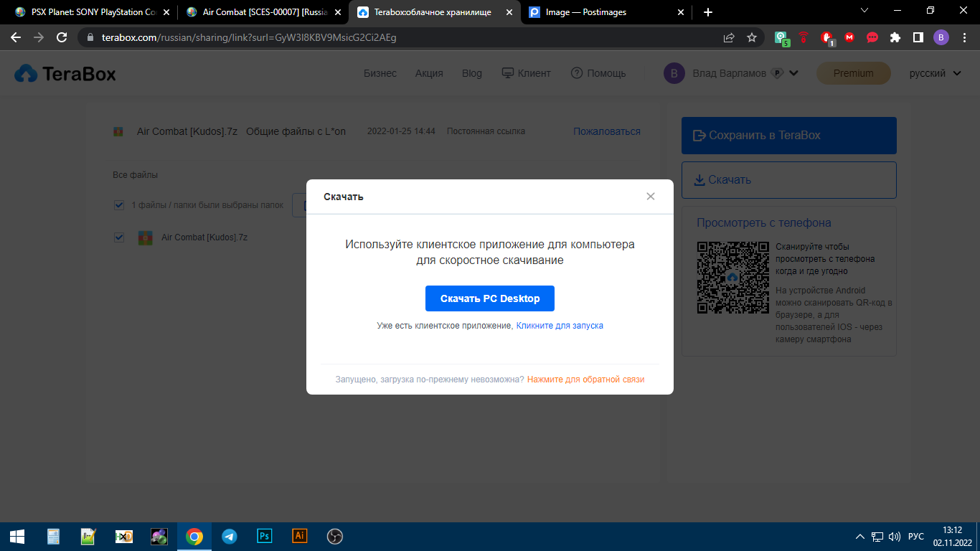The width and height of the screenshot is (980, 551).
Task: Open Telegram from the taskbar
Action: point(230,537)
